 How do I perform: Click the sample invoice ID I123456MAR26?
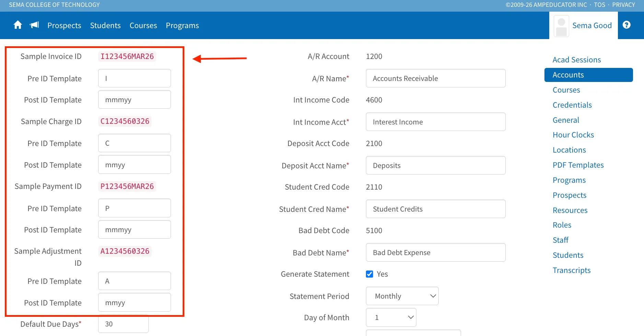point(127,56)
